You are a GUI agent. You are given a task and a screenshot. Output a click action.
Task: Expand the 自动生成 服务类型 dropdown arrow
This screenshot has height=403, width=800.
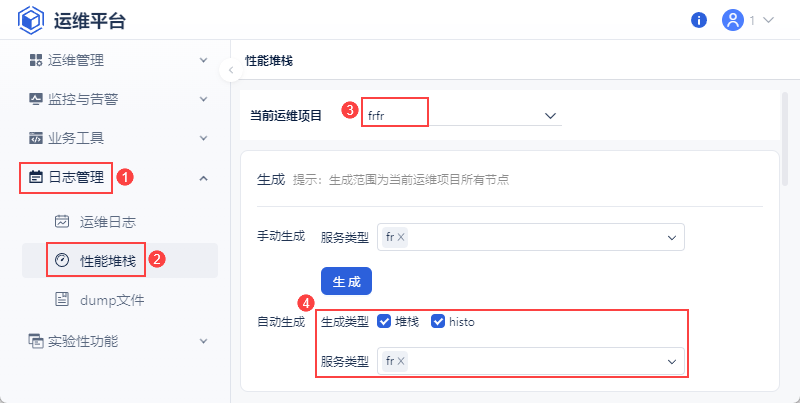(671, 361)
